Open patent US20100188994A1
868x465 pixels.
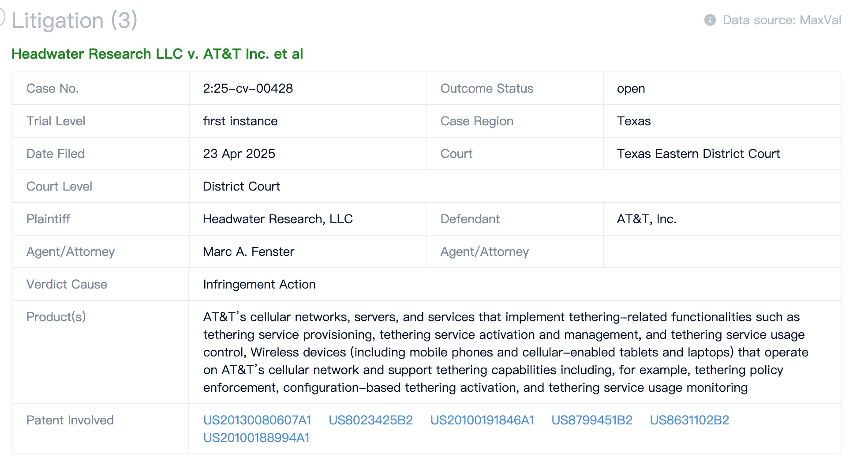(256, 438)
